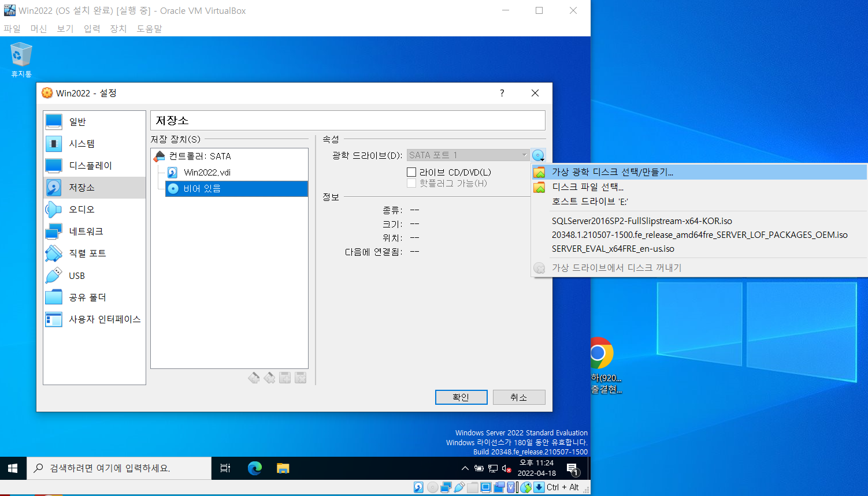Open VirtualBox 머신 menu
Screen dimensions: 868x496
click(39, 28)
